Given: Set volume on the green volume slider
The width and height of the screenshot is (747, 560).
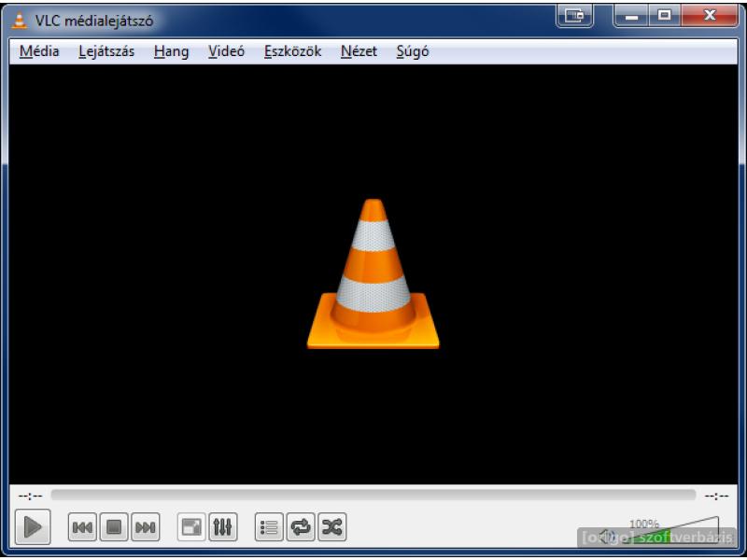Looking at the screenshot, I should (670, 531).
